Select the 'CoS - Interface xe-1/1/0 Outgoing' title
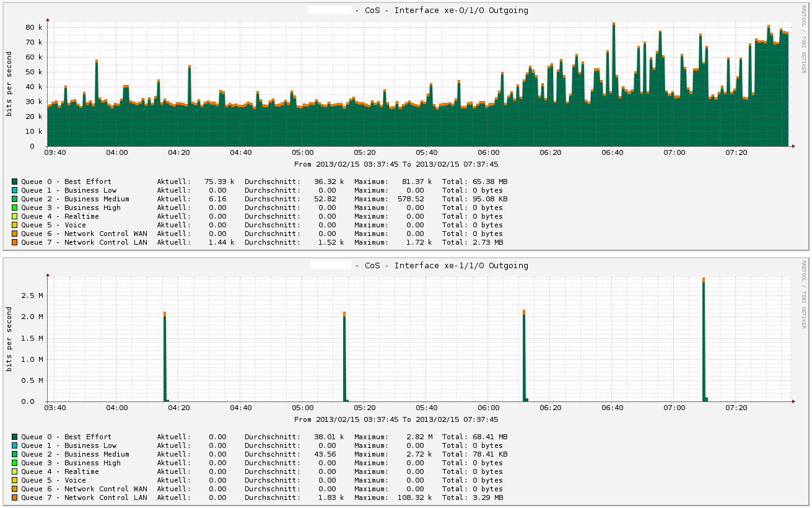The width and height of the screenshot is (812, 508). coord(447,265)
